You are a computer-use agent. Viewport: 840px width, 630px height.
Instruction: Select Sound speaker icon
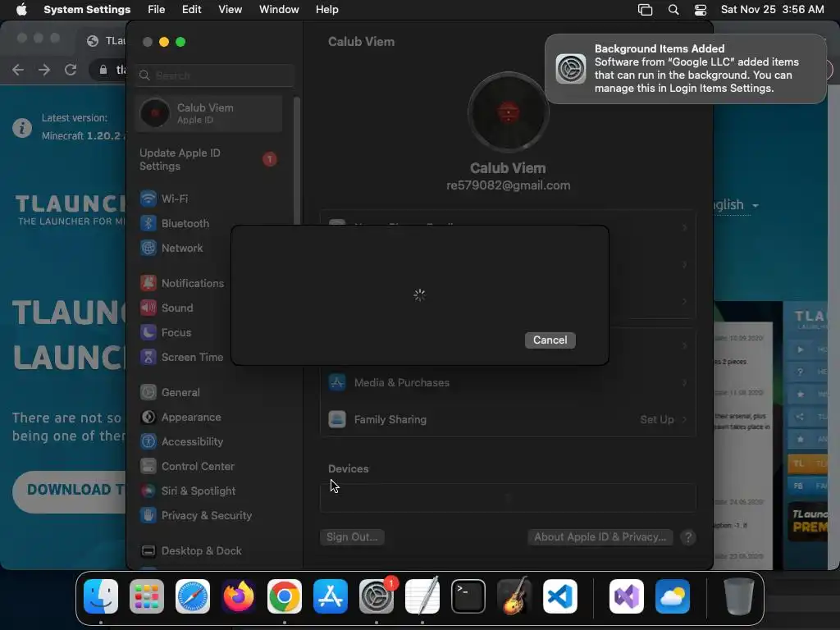tap(148, 308)
